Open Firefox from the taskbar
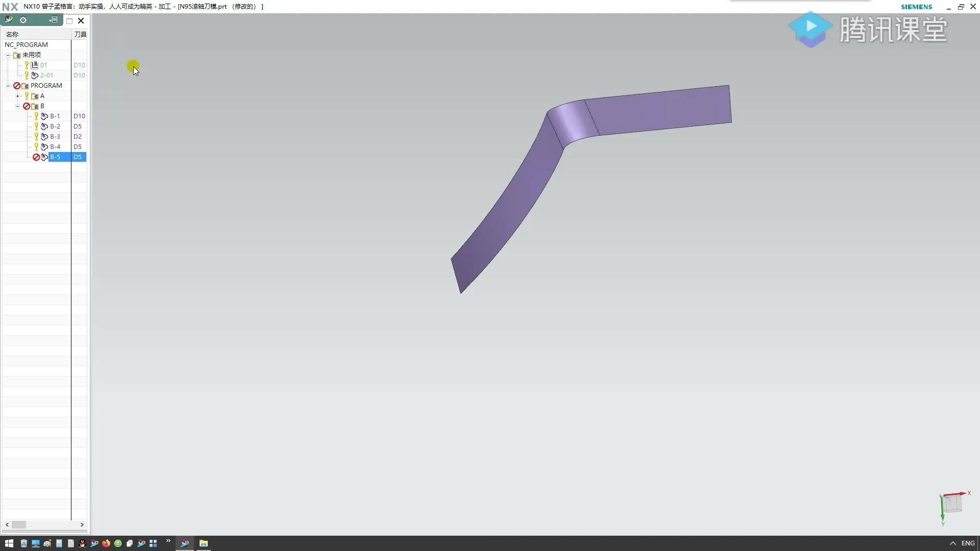Image resolution: width=980 pixels, height=551 pixels. (x=106, y=543)
